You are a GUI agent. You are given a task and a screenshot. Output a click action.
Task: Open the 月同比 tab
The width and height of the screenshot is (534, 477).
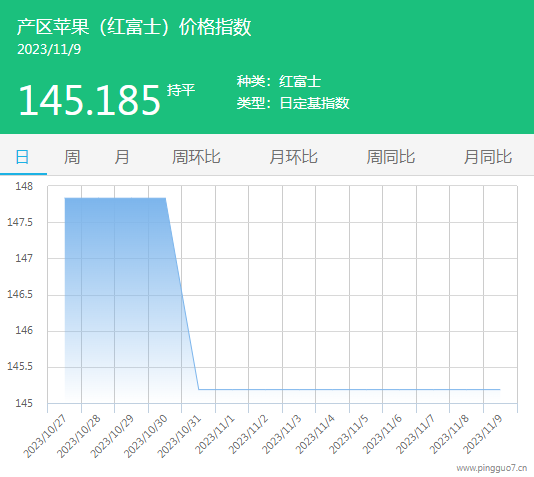coord(488,157)
